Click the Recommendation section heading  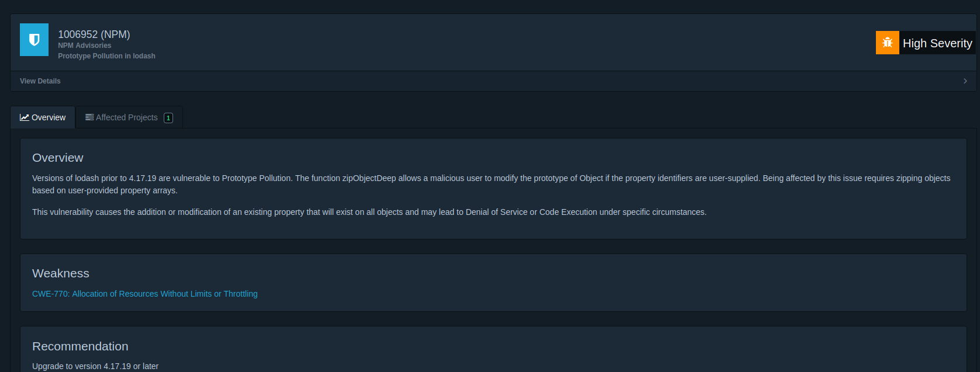[x=80, y=346]
